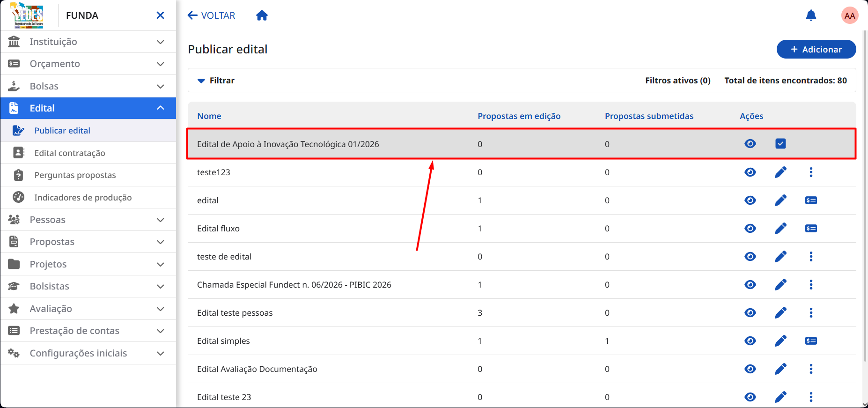This screenshot has height=408, width=868.
Task: Click the pencil icon in the edital row
Action: (780, 200)
